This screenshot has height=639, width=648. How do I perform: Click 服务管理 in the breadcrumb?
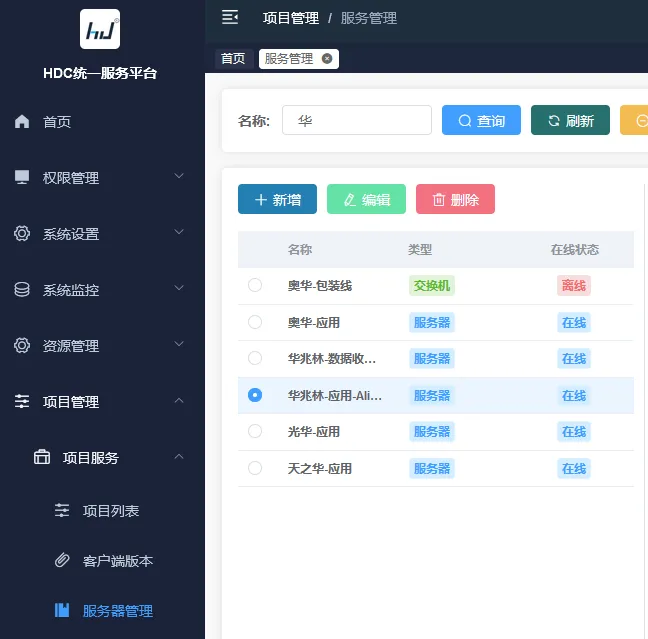(369, 18)
